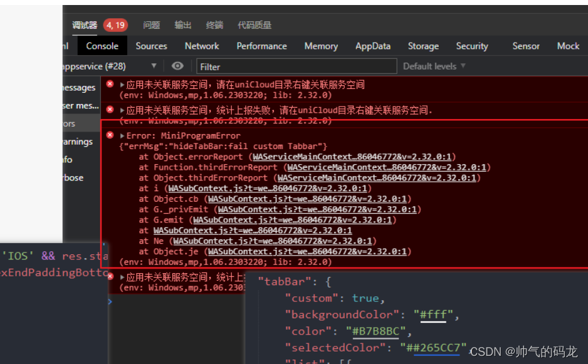This screenshot has width=588, height=364.
Task: Focus the Filter input field
Action: point(297,66)
